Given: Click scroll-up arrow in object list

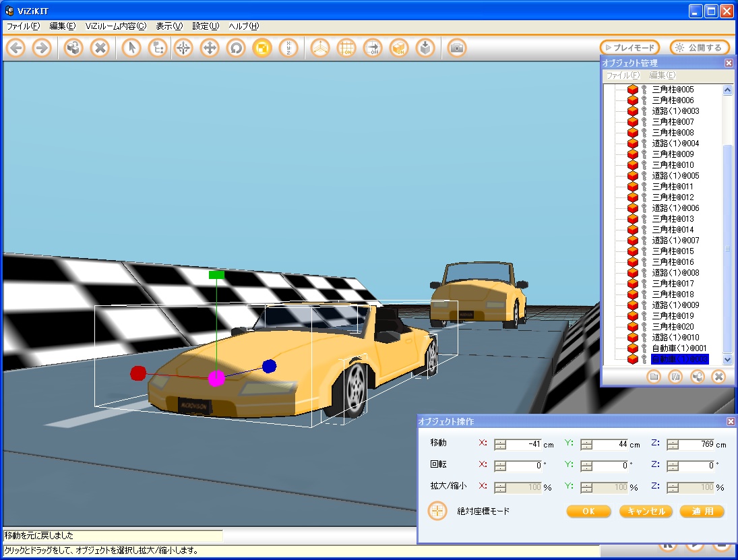Looking at the screenshot, I should (727, 90).
